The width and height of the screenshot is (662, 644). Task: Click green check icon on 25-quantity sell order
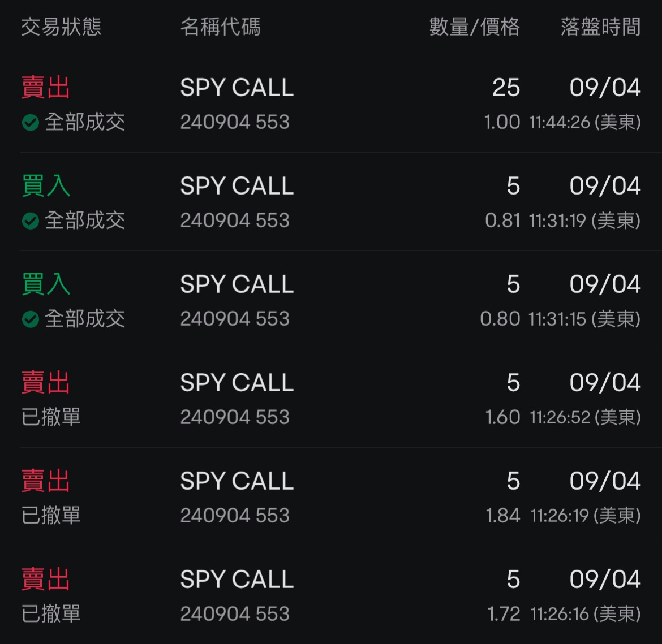pos(31,122)
